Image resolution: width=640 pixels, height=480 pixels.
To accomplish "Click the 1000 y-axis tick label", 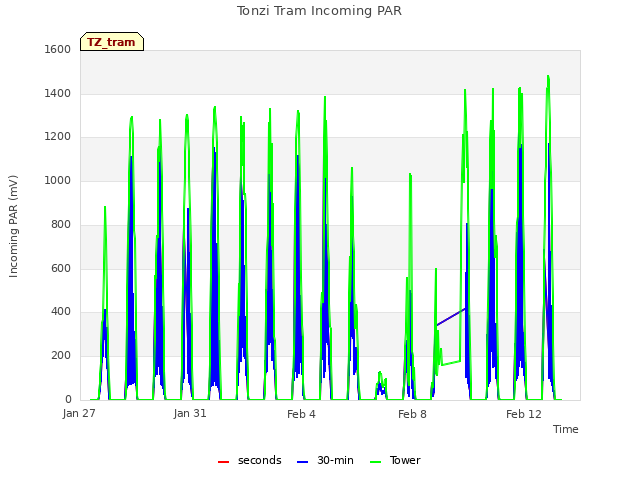I will (x=58, y=180).
